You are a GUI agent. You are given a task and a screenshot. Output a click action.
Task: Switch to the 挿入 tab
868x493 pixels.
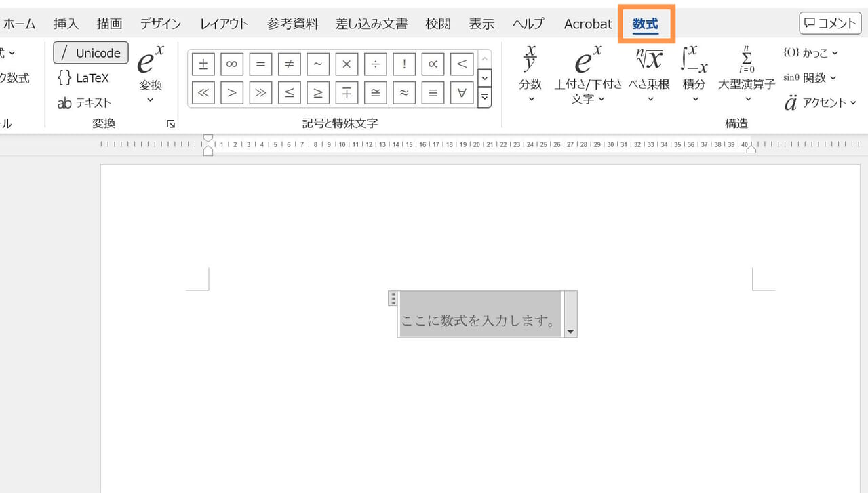click(66, 24)
